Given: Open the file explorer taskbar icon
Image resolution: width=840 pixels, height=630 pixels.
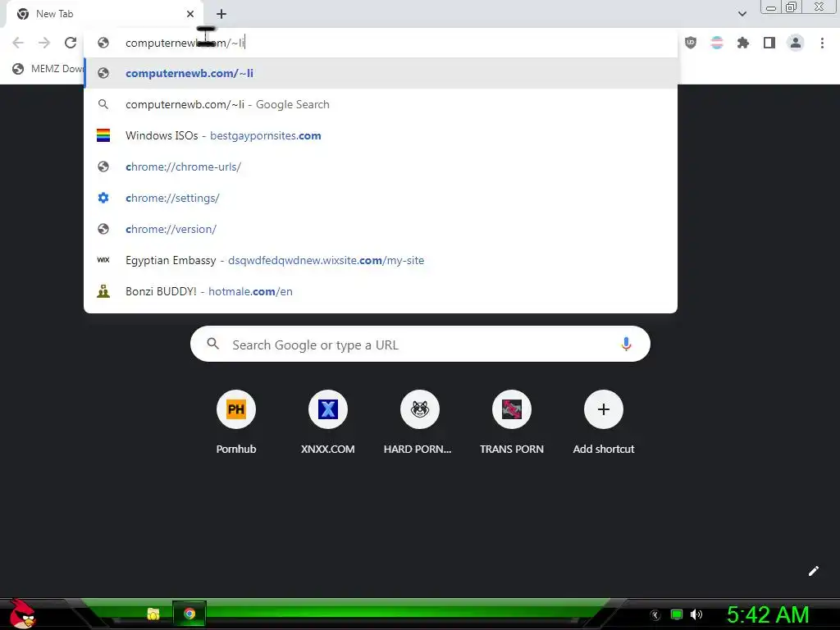Looking at the screenshot, I should [x=153, y=614].
